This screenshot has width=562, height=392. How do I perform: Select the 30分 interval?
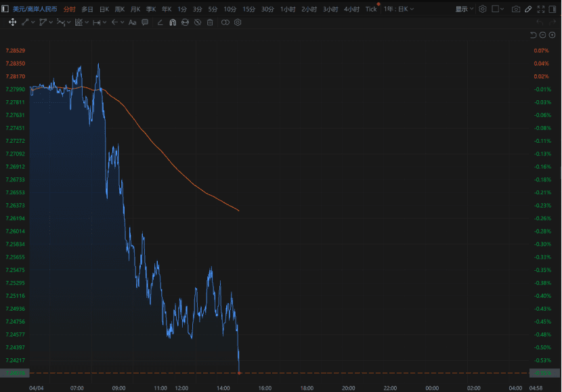click(x=267, y=9)
